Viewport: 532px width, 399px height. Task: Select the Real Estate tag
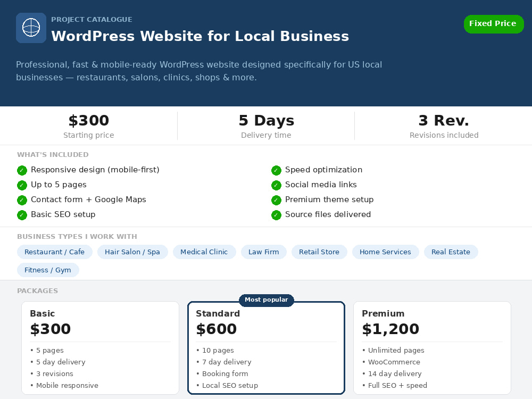(451, 252)
